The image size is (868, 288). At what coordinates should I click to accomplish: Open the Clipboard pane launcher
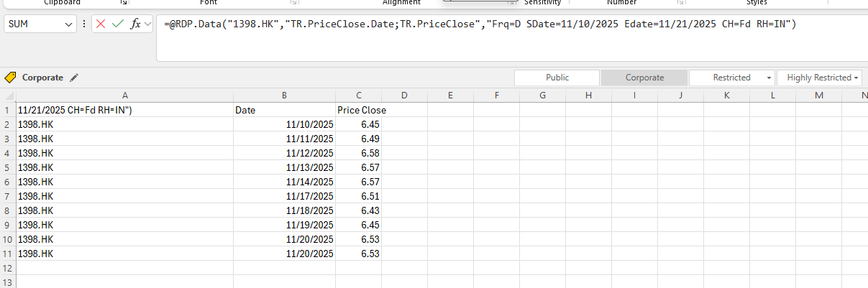123,3
